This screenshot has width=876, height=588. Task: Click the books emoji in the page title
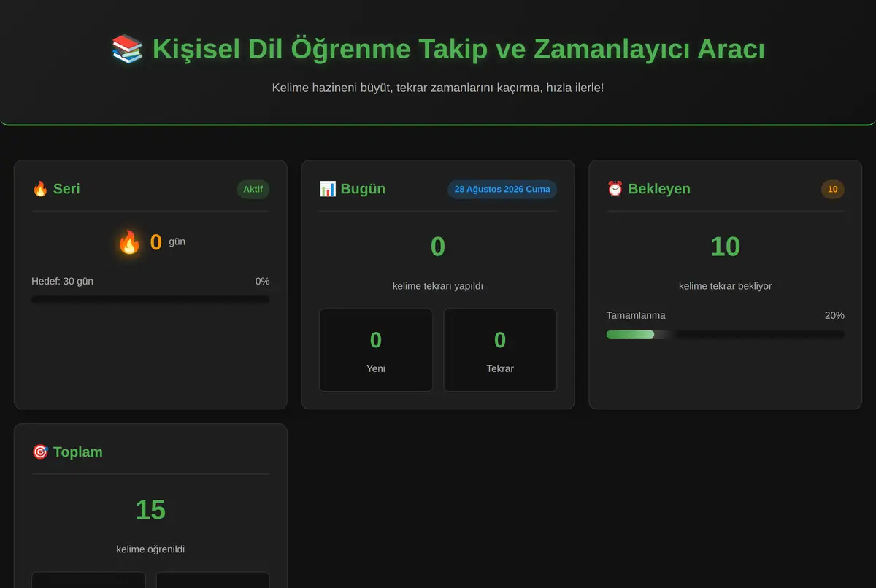point(127,50)
